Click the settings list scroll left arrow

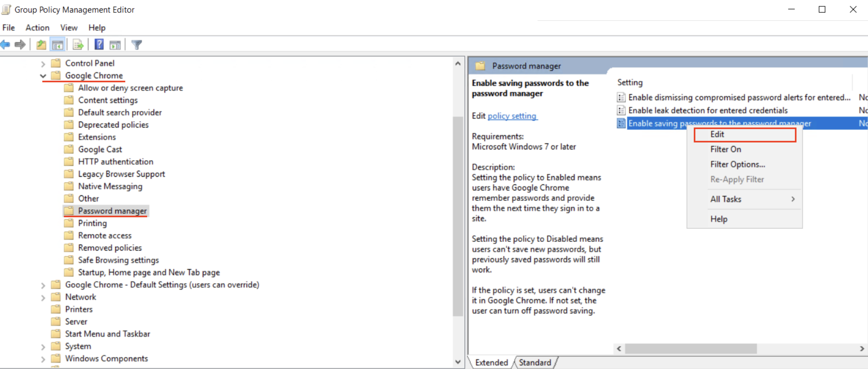[619, 348]
